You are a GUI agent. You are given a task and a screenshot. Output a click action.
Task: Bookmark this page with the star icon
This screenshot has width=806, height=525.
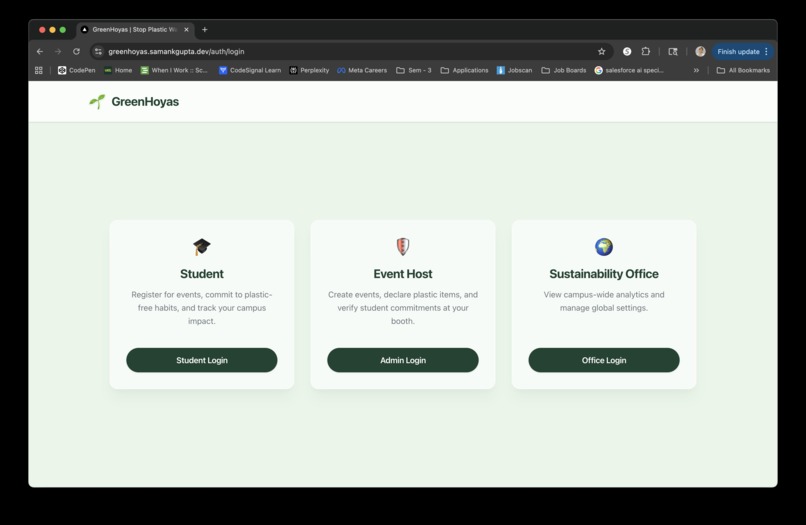click(601, 51)
